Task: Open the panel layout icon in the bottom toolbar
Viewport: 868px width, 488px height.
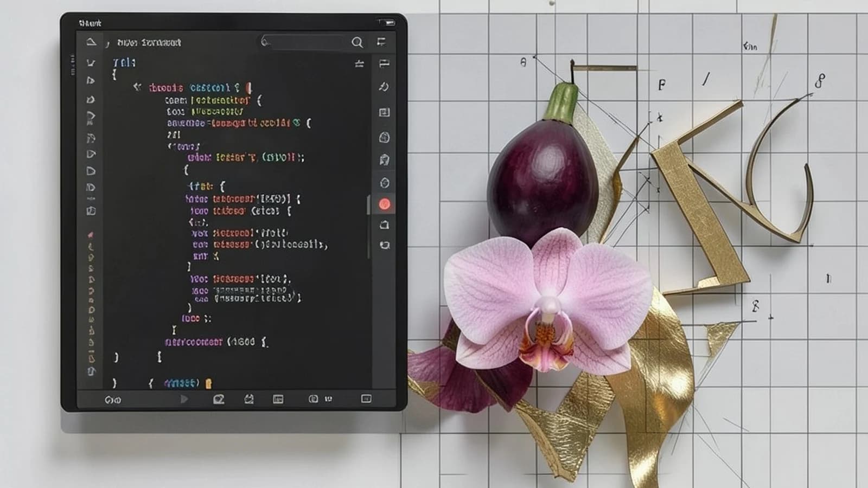Action: click(278, 399)
